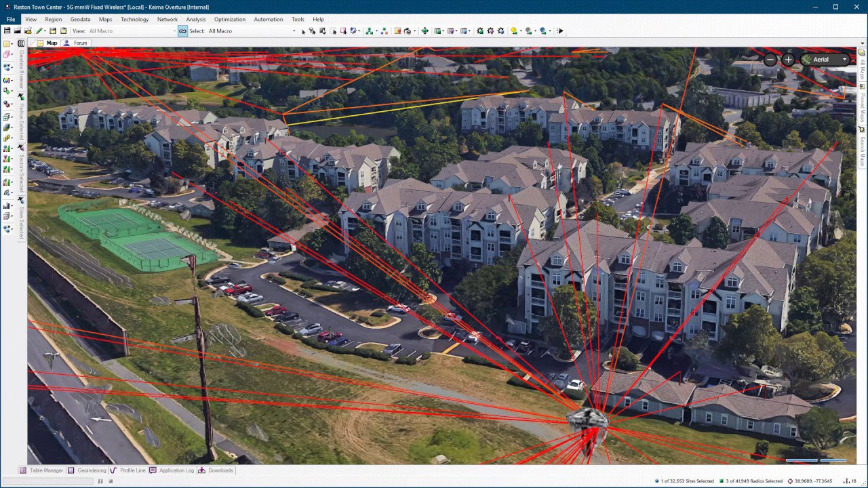Click the play run arrow icon

coord(560,30)
